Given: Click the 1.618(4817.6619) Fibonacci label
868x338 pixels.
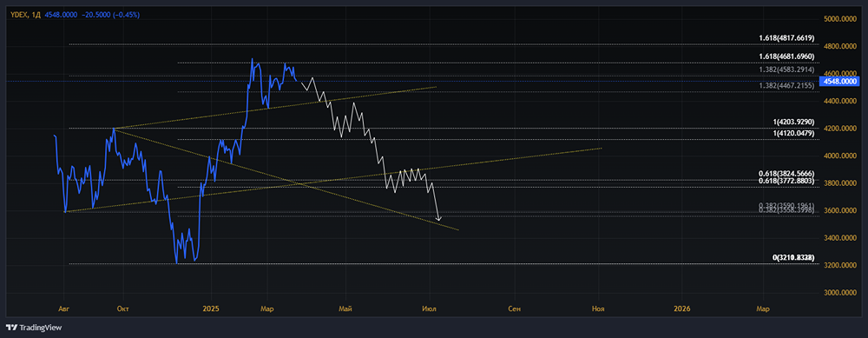Looking at the screenshot, I should click(786, 37).
